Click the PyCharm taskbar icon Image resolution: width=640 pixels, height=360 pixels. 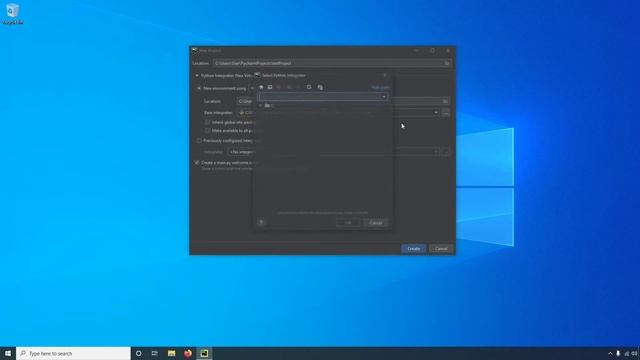(x=204, y=353)
